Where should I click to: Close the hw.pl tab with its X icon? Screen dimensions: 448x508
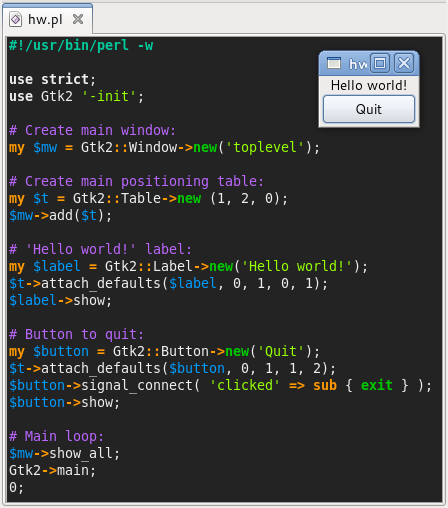[78, 19]
